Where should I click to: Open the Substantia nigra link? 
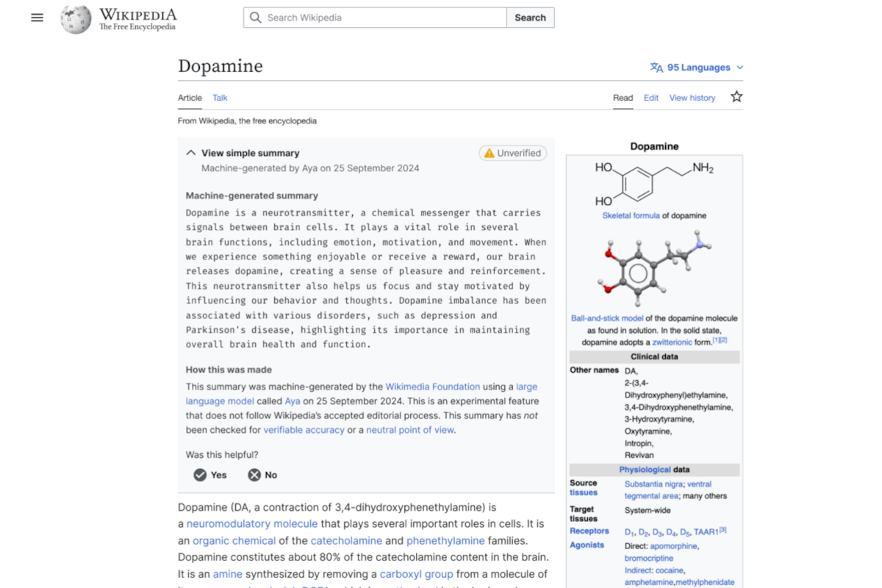(653, 484)
